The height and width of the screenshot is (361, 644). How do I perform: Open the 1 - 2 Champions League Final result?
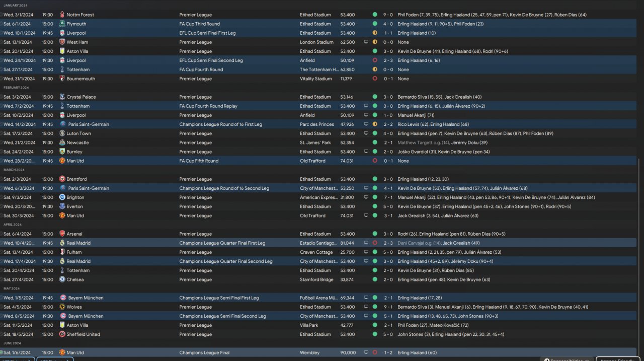coord(388,352)
